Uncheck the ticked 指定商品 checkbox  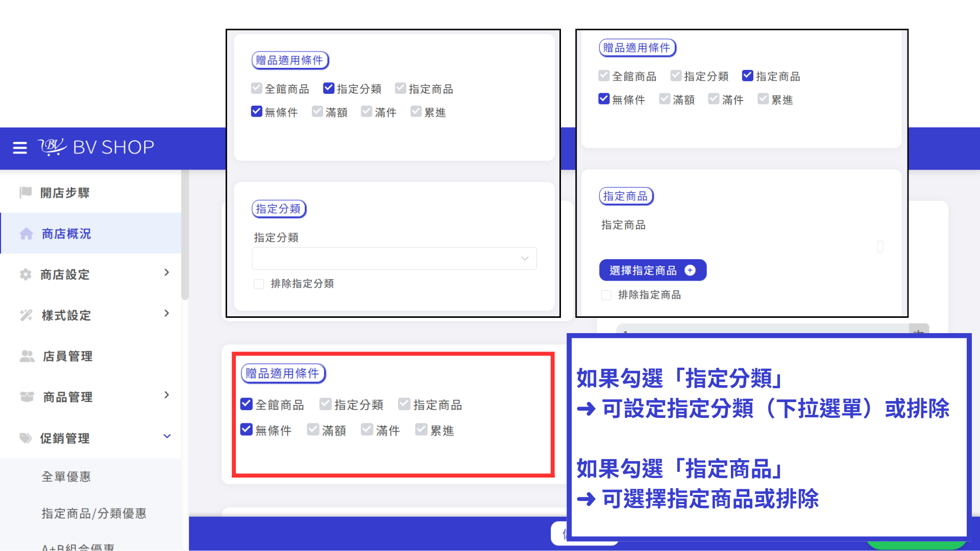[748, 76]
